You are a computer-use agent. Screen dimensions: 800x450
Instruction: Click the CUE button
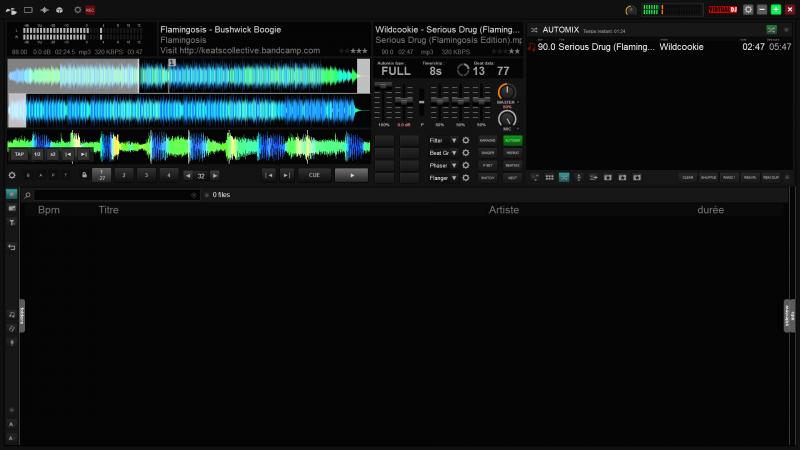(314, 175)
